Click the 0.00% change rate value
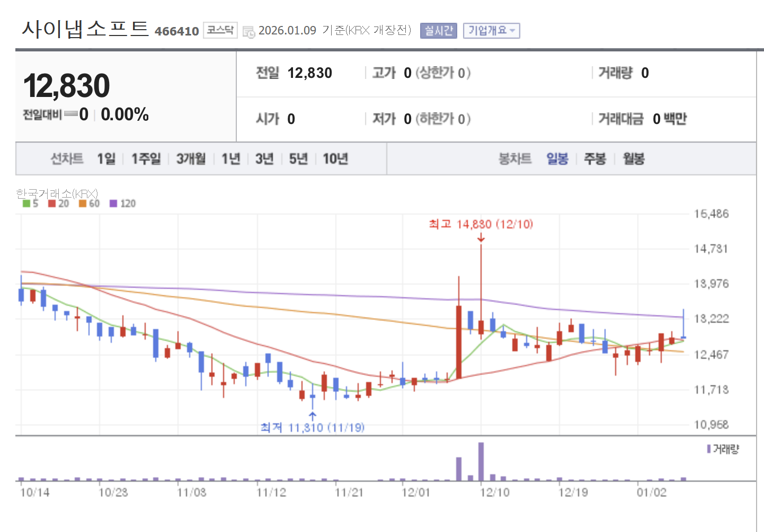Screen dimensions: 764x532 [x=125, y=114]
